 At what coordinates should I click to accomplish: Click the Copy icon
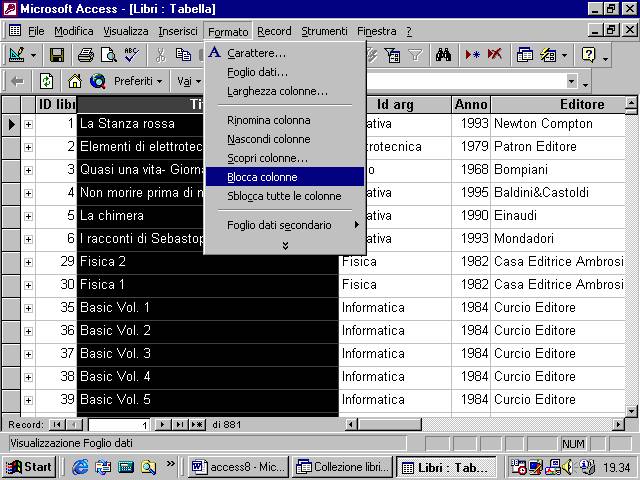183,55
